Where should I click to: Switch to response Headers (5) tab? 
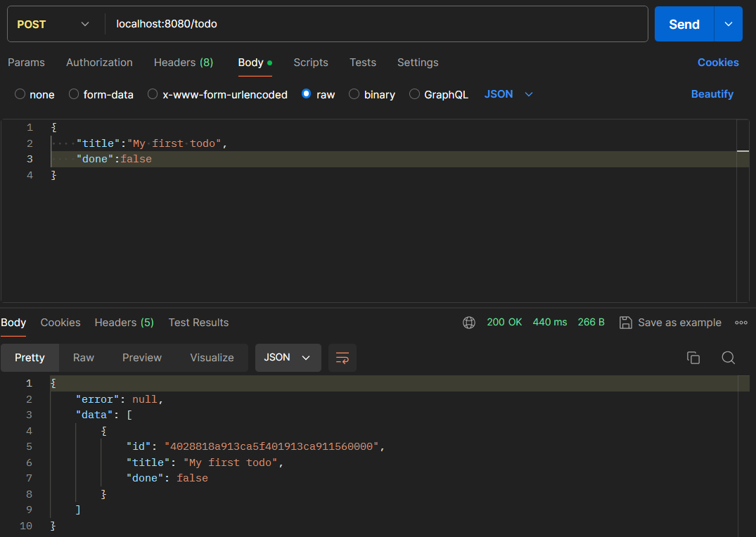(x=124, y=323)
